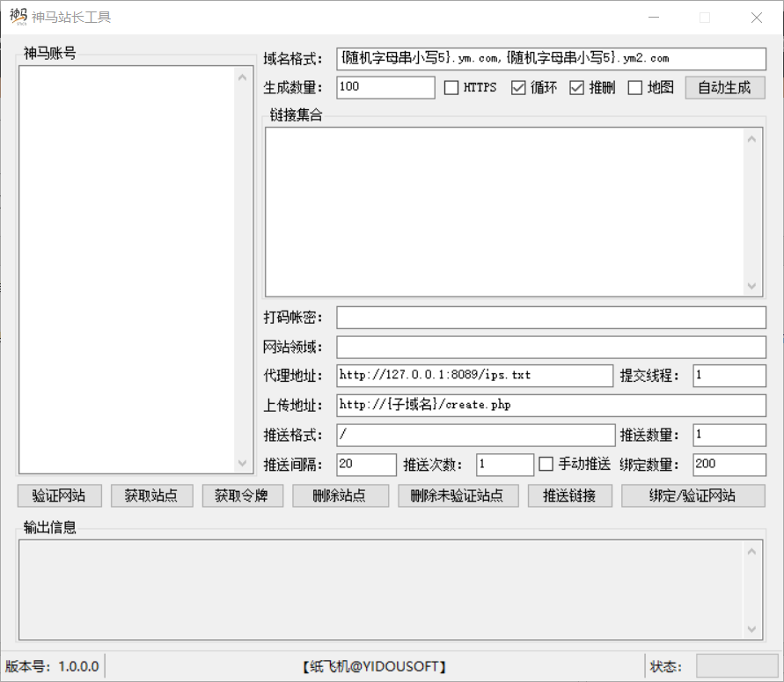Viewport: 784px width, 682px height.
Task: Click 链接集合 scroll up arrow
Action: tap(751, 140)
